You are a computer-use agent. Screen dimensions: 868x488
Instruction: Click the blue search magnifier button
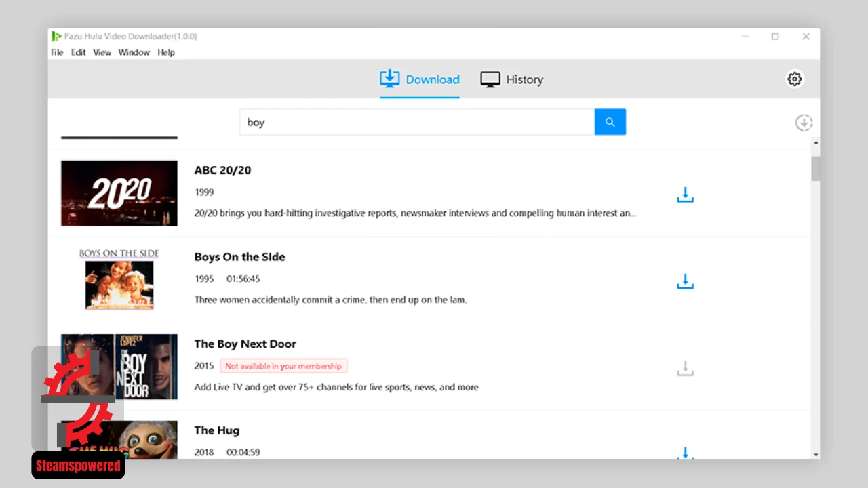click(x=610, y=122)
